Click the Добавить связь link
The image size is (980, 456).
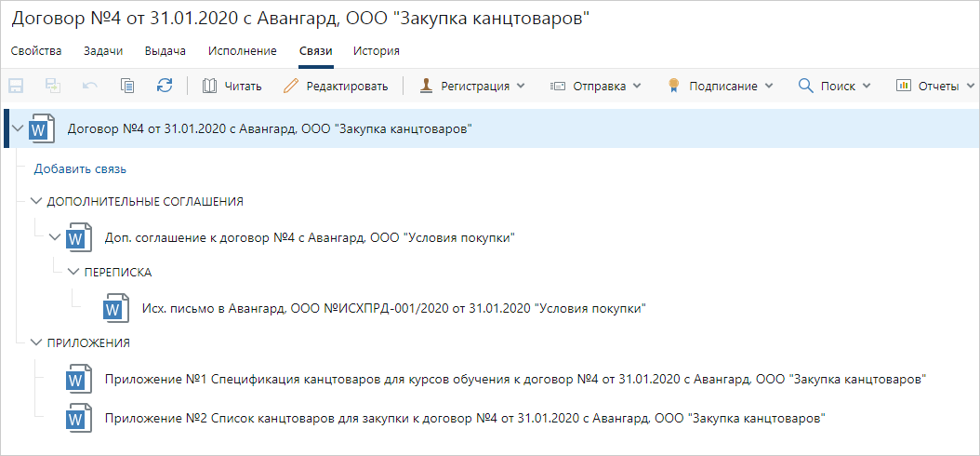(x=81, y=168)
